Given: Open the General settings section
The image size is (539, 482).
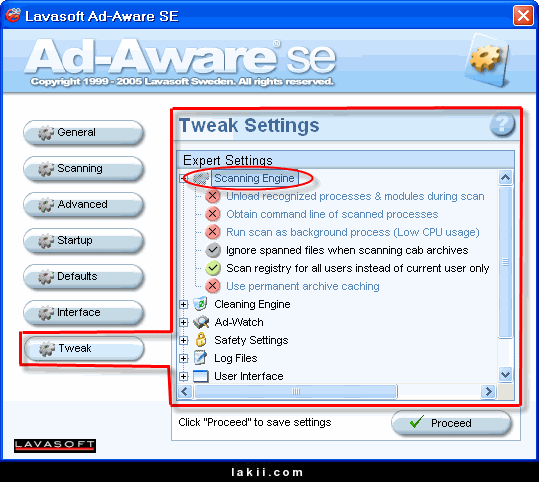Looking at the screenshot, I should point(83,132).
